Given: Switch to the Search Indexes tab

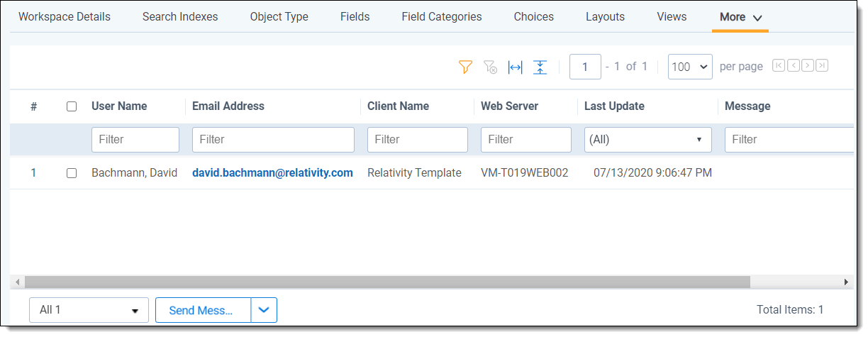Looking at the screenshot, I should 180,17.
